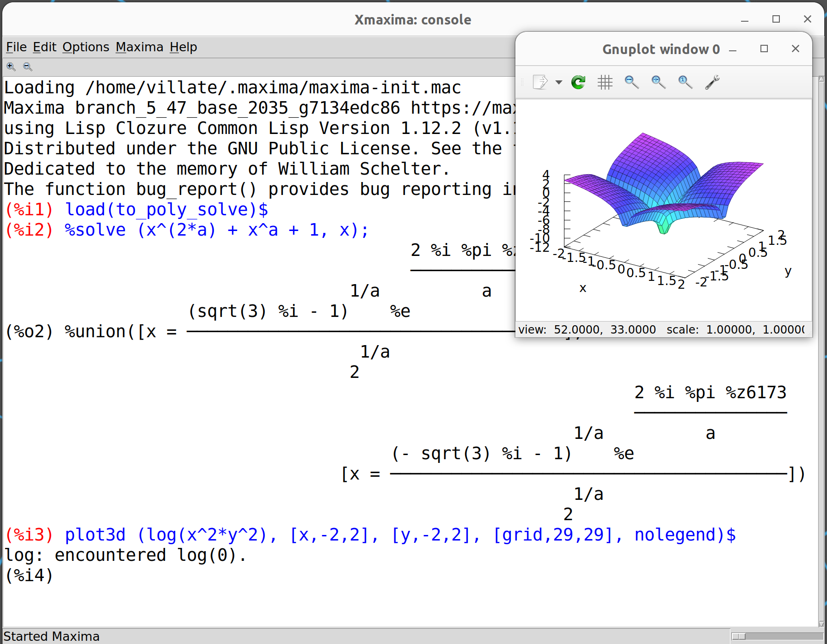Replot using the green refresh icon
827x644 pixels.
click(578, 82)
